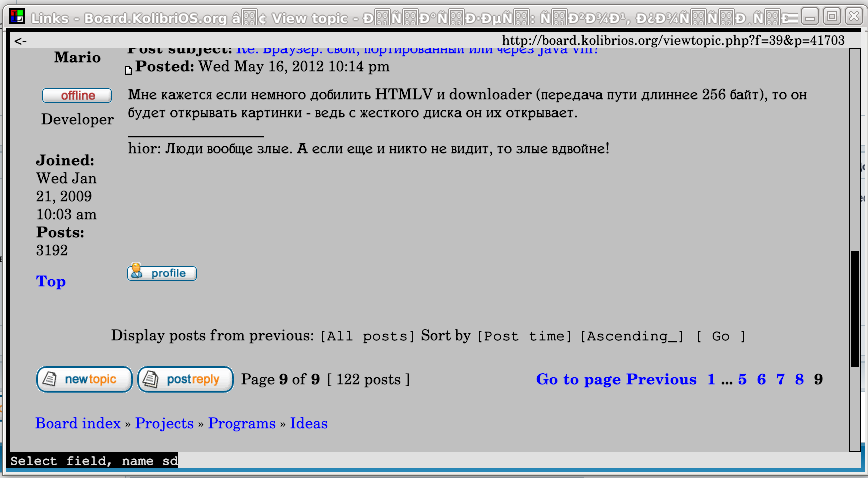Open the Projects breadcrumb link
The image size is (868, 478).
pos(164,423)
